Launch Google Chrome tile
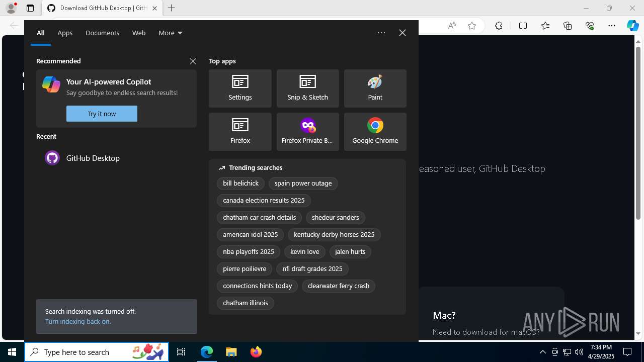The width and height of the screenshot is (644, 362). [x=375, y=132]
